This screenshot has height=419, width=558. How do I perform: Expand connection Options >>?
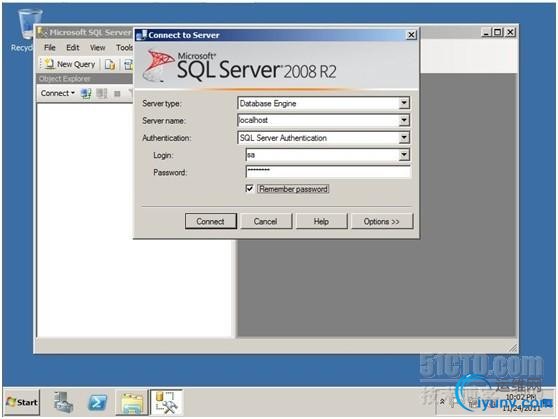click(x=382, y=221)
